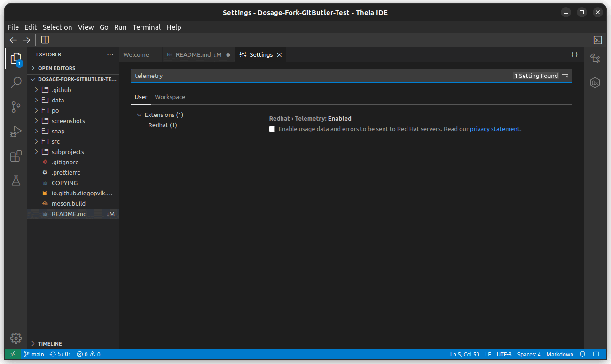Collapse the Extensions (1) settings group
This screenshot has width=611, height=364.
click(x=139, y=114)
